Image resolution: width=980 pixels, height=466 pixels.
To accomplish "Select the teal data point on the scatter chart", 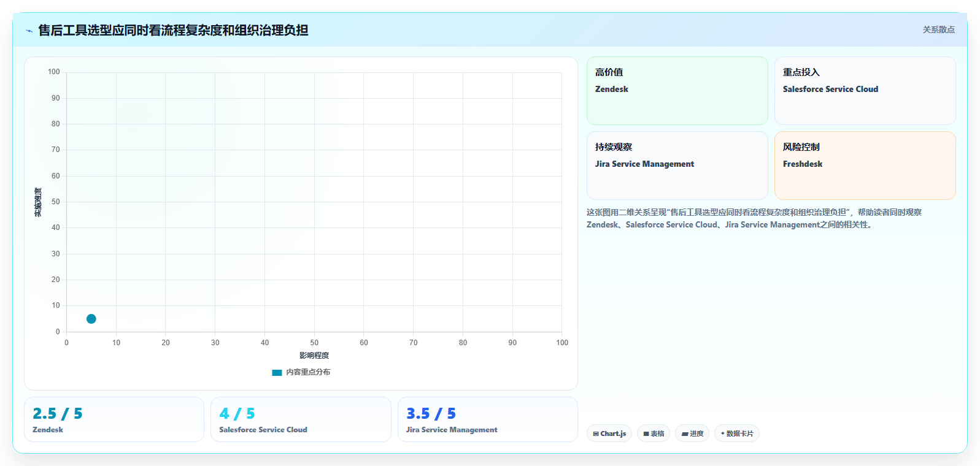I will (x=91, y=319).
